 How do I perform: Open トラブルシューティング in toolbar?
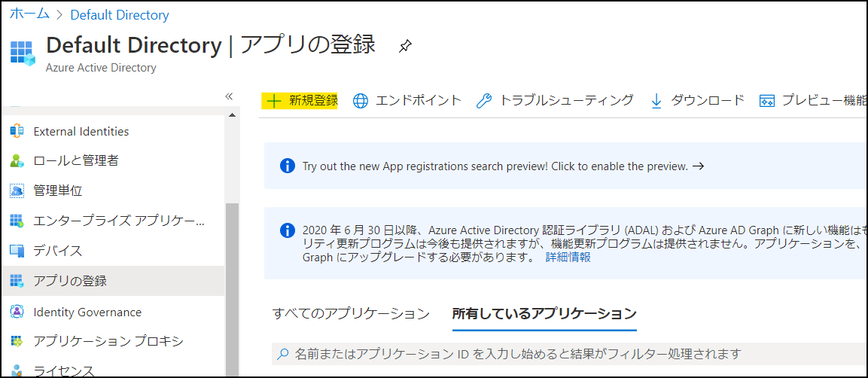555,101
